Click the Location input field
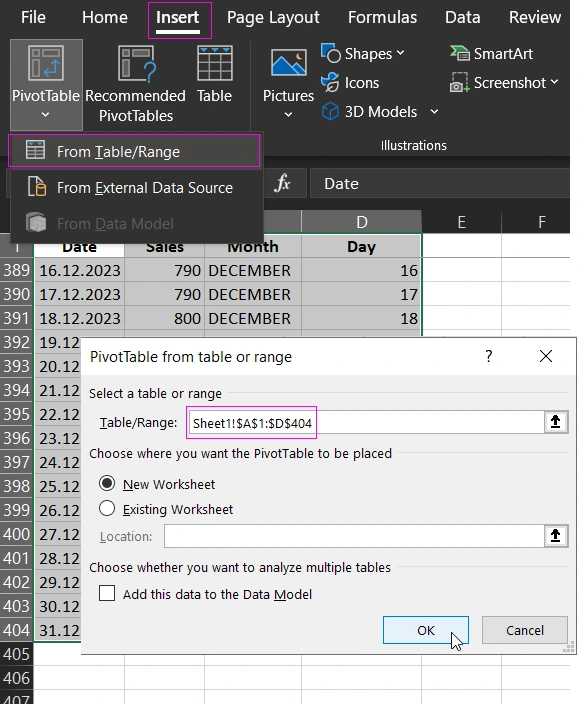This screenshot has height=704, width=577. click(354, 536)
